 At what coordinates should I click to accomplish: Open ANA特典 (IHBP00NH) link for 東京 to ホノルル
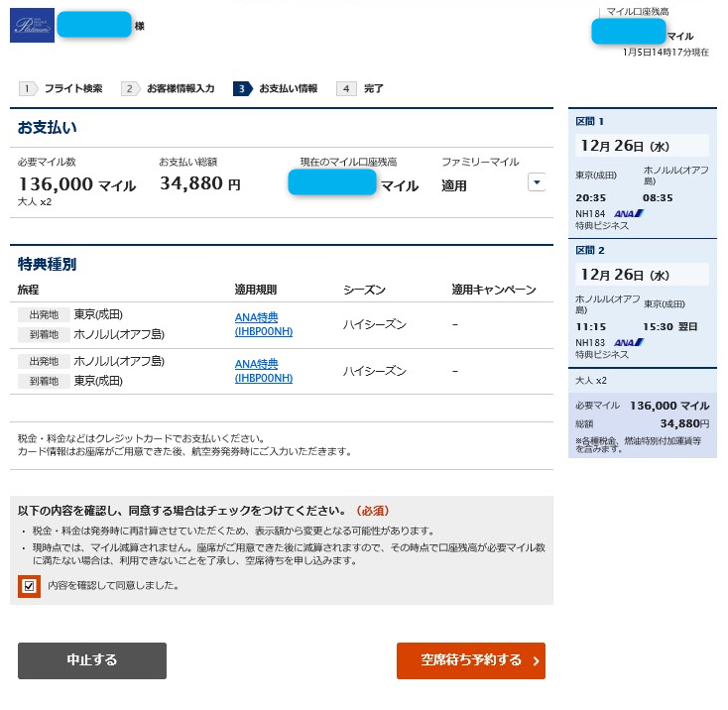[x=264, y=324]
